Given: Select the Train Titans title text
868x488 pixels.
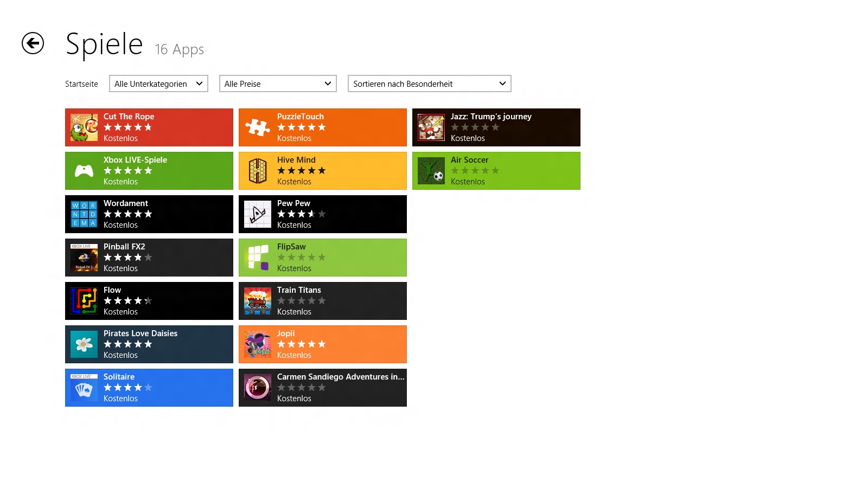Looking at the screenshot, I should coord(299,290).
